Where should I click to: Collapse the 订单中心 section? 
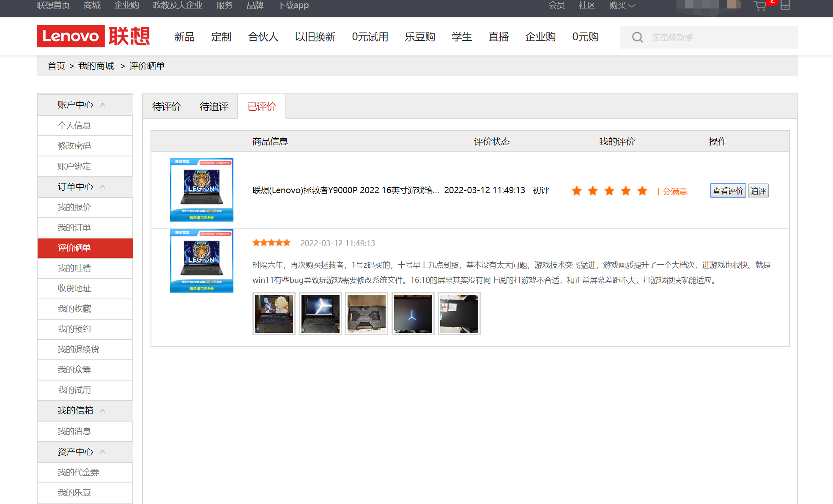pos(102,187)
